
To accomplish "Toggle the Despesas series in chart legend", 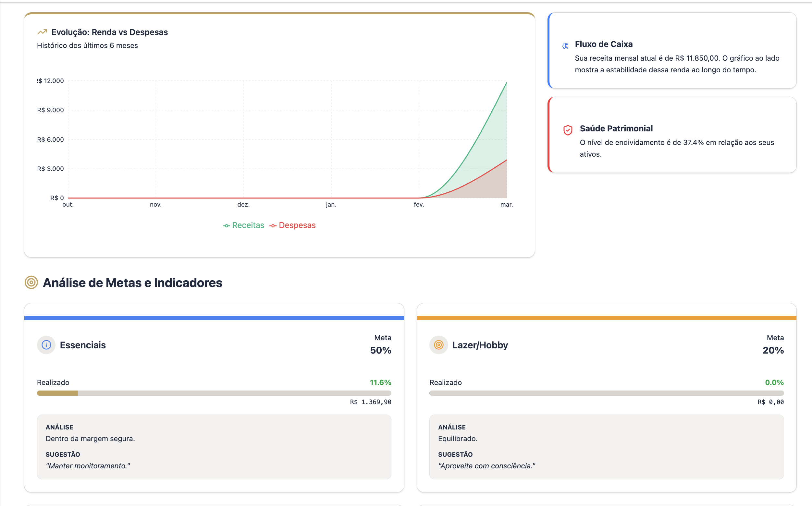I will (x=297, y=225).
